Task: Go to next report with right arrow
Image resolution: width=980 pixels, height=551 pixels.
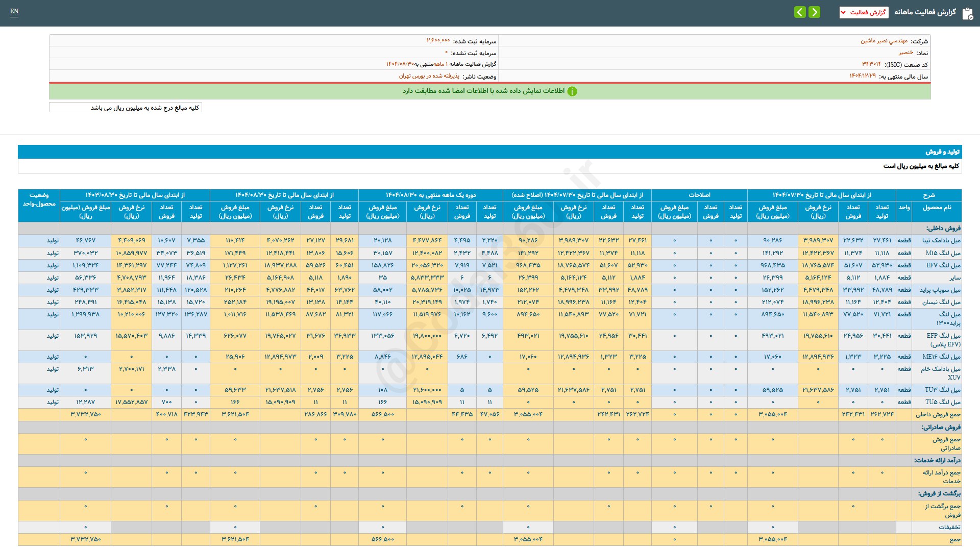Action: coord(815,12)
